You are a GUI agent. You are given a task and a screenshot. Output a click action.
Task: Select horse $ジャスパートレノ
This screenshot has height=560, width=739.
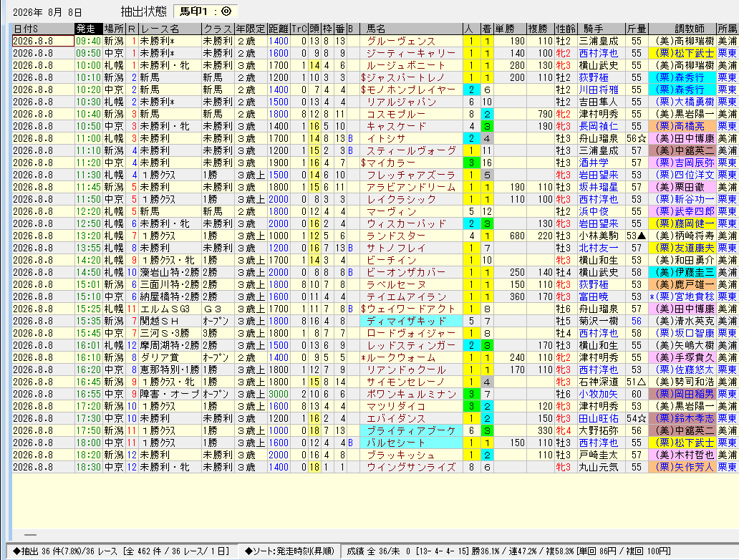click(x=403, y=78)
